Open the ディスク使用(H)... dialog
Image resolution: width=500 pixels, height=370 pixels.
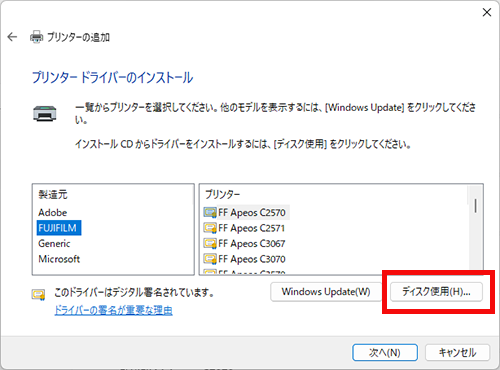436,292
